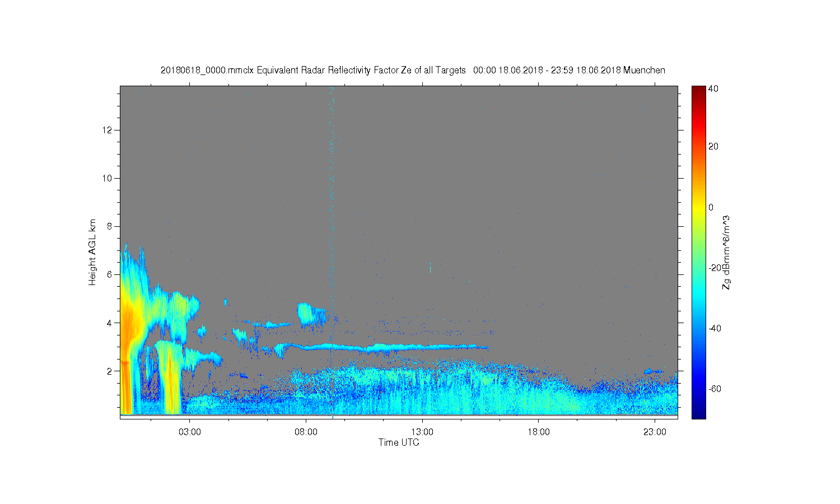This screenshot has width=840, height=504.
Task: Click the colorbar label '-20'
Action: tap(714, 268)
